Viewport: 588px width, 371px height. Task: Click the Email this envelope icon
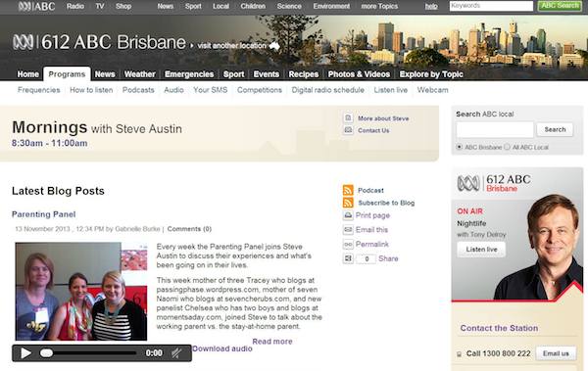point(348,230)
